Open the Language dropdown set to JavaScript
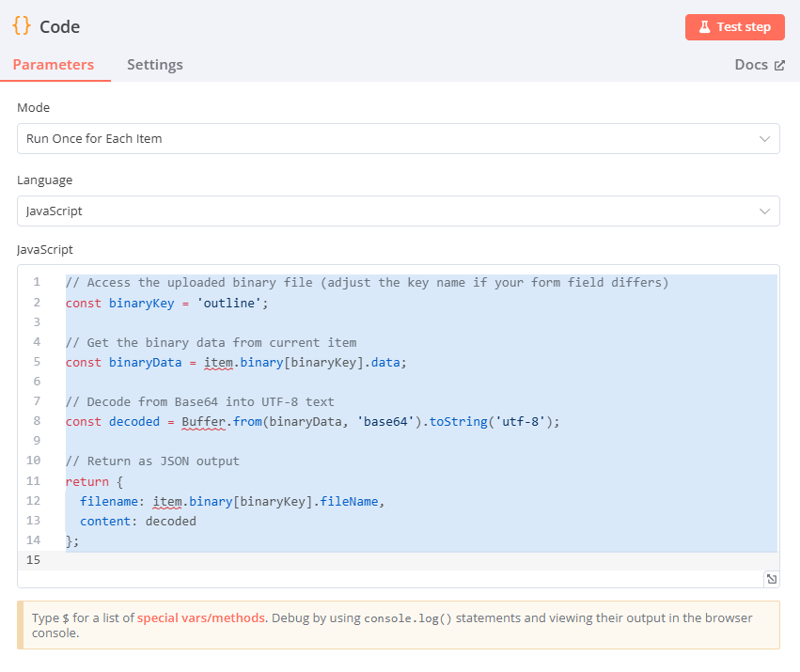Image resolution: width=800 pixels, height=672 pixels. pos(398,211)
